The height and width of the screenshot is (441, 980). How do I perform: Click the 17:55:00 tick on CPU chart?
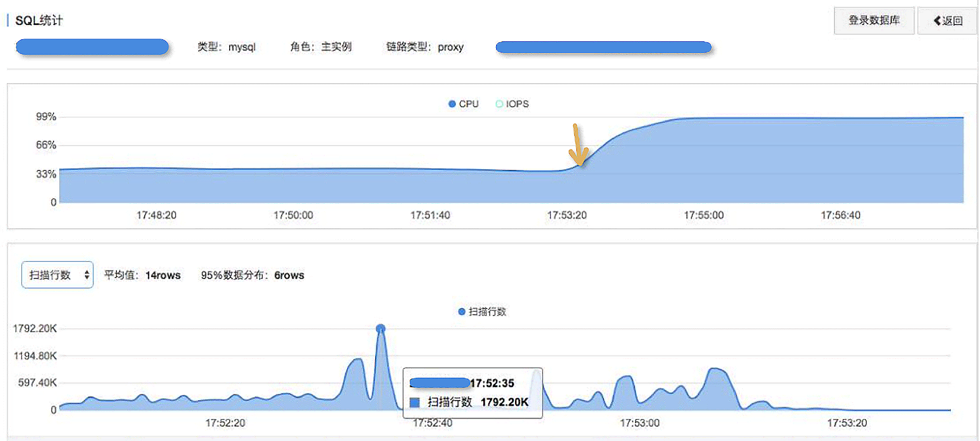click(x=703, y=215)
